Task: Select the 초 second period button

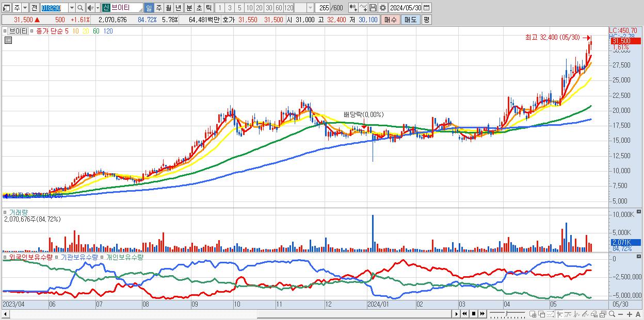Action: [x=199, y=8]
